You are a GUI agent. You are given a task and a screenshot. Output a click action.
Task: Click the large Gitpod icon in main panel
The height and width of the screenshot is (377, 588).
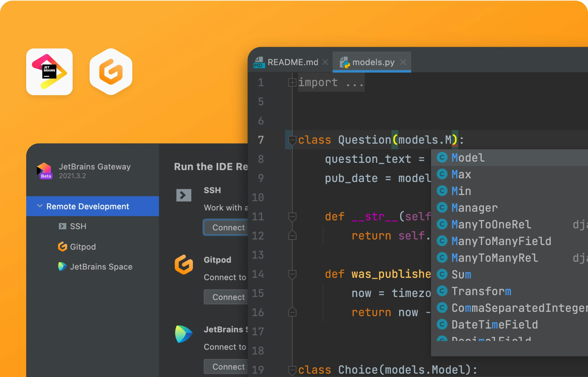point(184,265)
